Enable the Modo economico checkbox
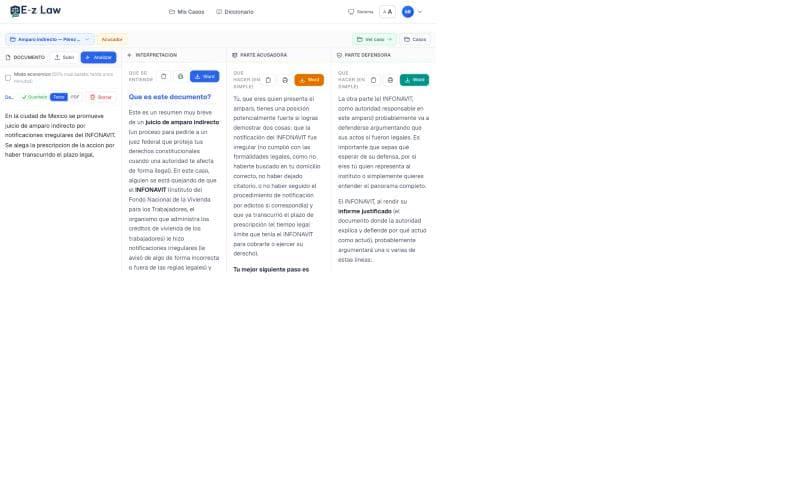 (x=8, y=78)
